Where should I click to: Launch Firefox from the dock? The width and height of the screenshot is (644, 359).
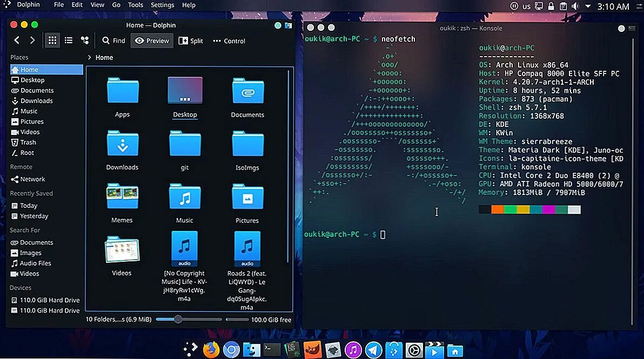click(211, 350)
